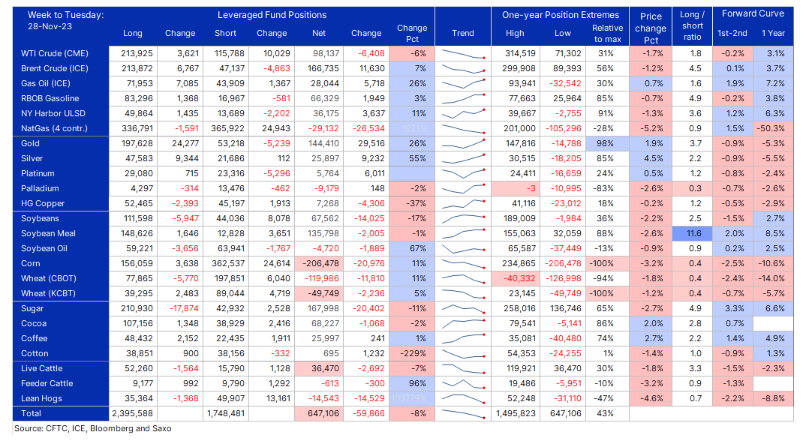Click the WTI Crude (CME) row label

click(54, 54)
